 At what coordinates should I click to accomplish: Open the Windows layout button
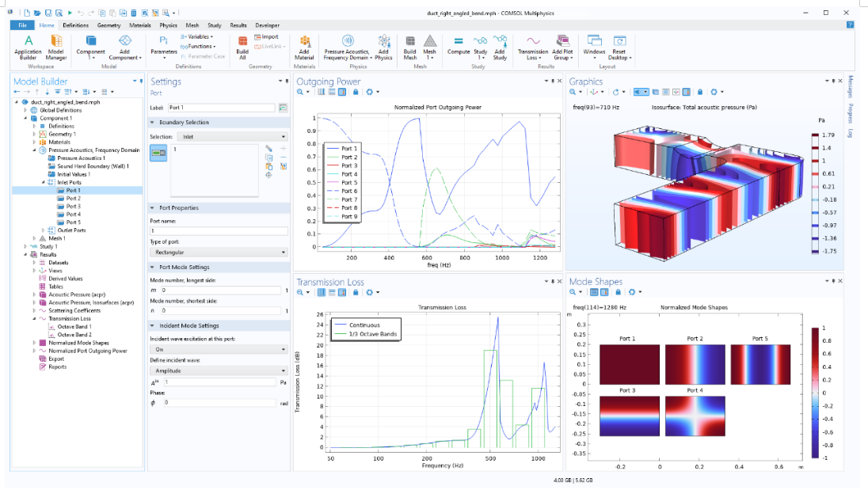click(x=594, y=47)
